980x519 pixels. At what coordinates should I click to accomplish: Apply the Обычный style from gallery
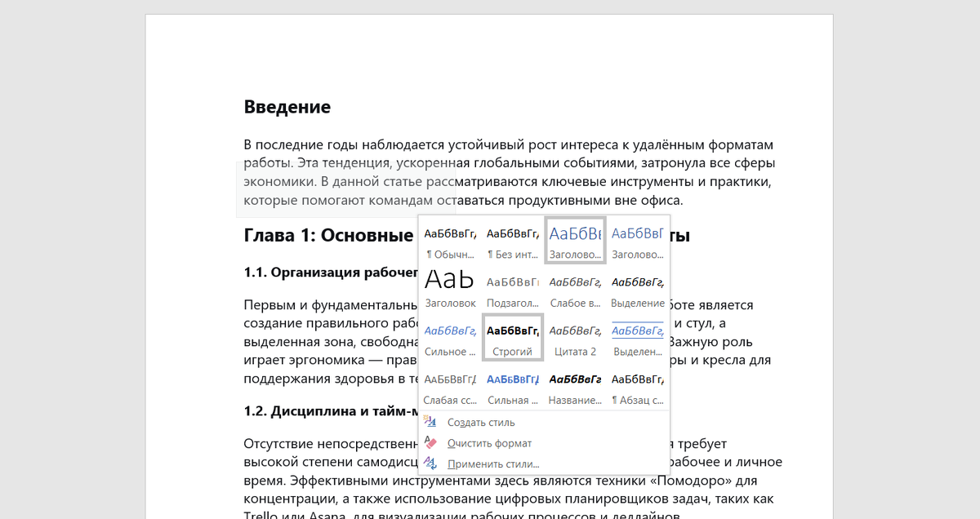pos(450,241)
